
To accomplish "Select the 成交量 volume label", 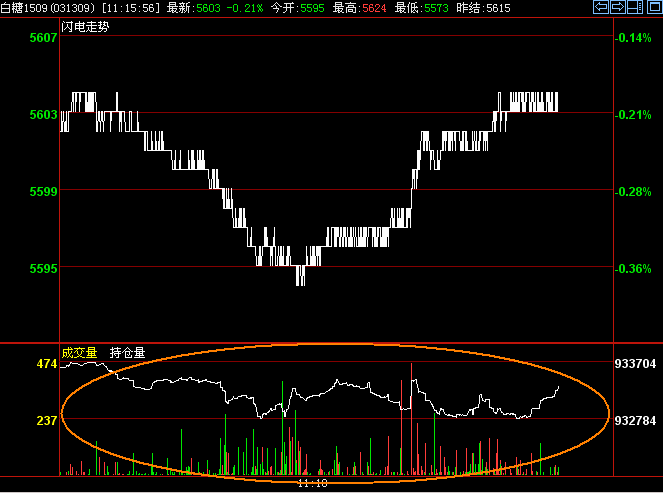I will tap(79, 352).
